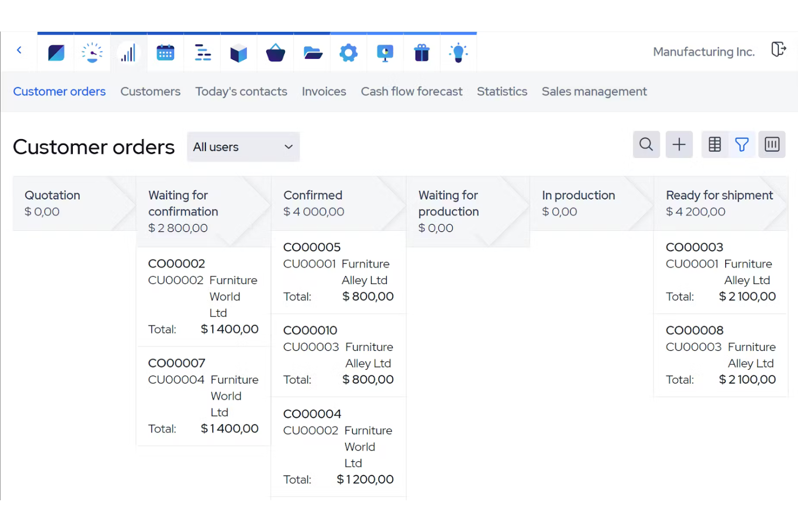Click the logout icon next to Manufacturing Inc.
Image resolution: width=798 pixels, height=532 pixels.
point(779,50)
